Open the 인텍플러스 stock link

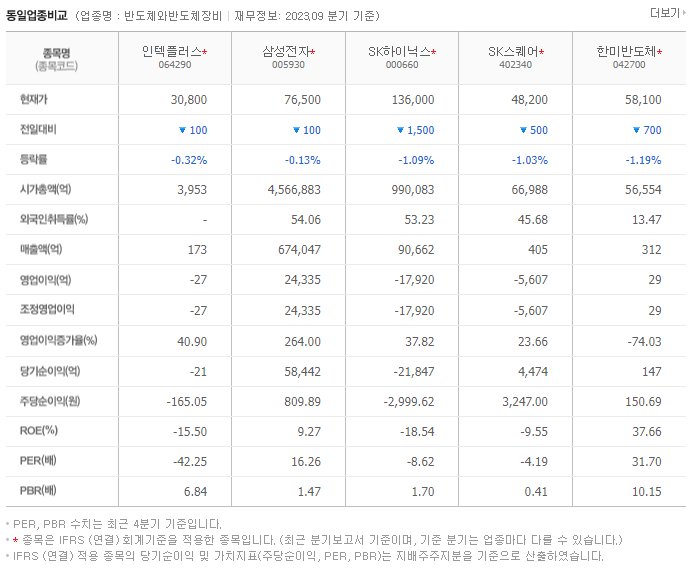click(x=172, y=52)
